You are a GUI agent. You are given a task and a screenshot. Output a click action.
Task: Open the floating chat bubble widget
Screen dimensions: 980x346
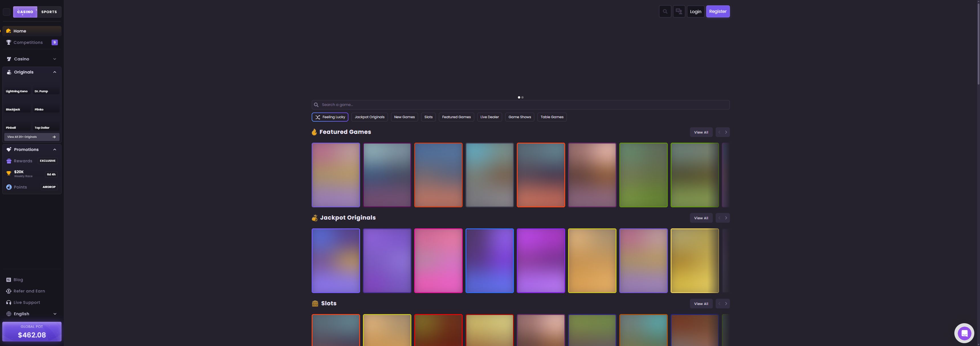(964, 333)
